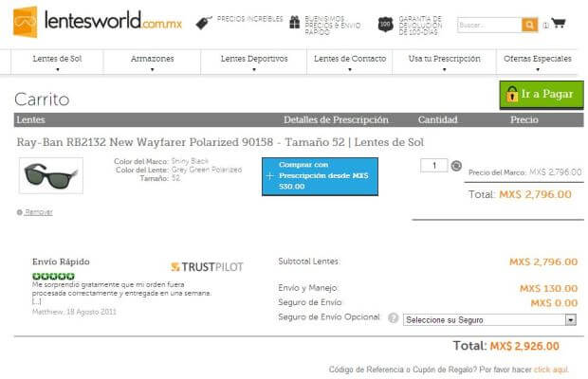This screenshot has height=379, width=588.
Task: Click the Ir a Pagar button
Action: [542, 95]
